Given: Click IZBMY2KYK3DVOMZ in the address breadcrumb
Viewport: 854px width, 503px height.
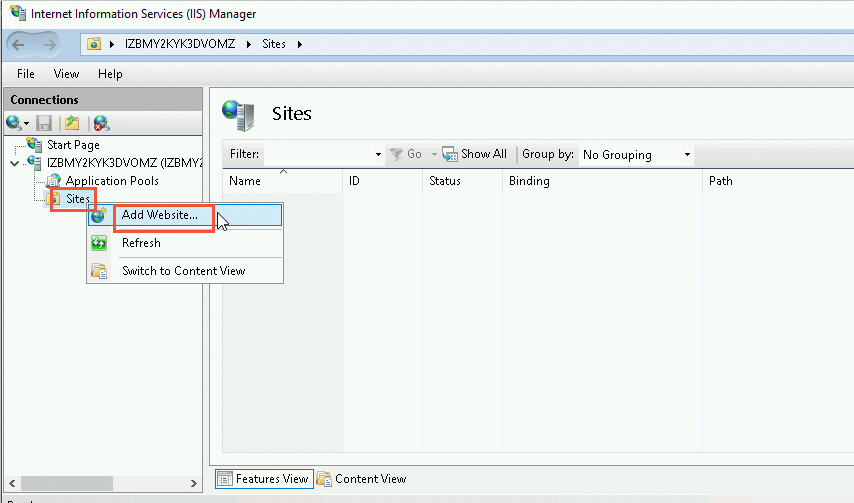Looking at the screenshot, I should point(180,44).
